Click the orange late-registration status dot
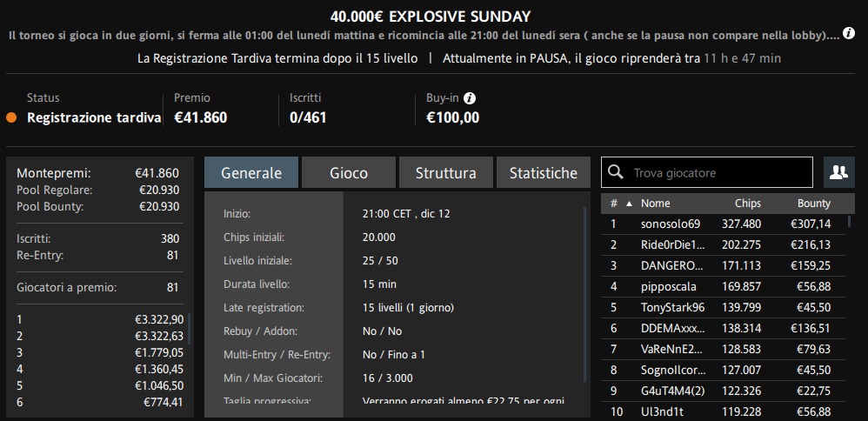This screenshot has height=421, width=868. (x=11, y=118)
